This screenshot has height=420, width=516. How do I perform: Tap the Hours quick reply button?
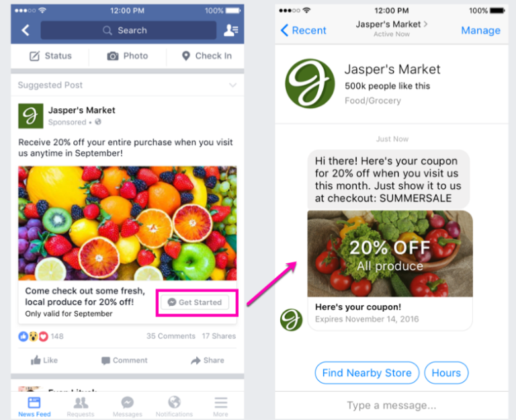446,373
